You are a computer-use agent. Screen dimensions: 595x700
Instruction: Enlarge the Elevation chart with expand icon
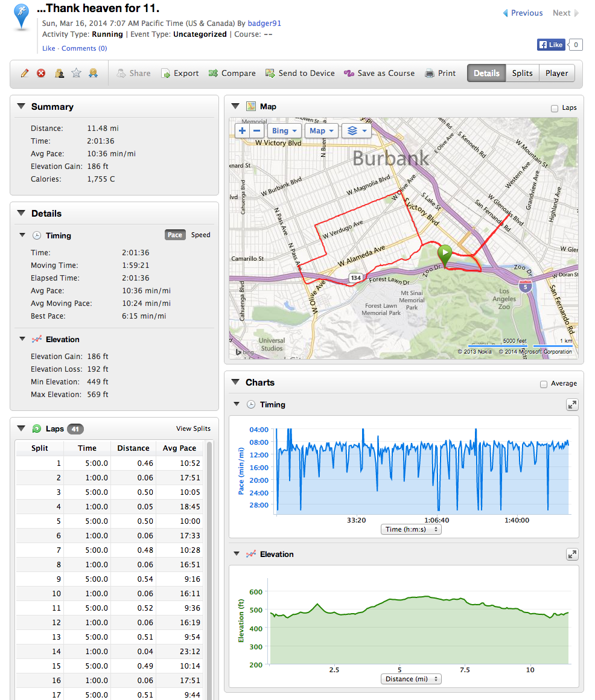(572, 555)
